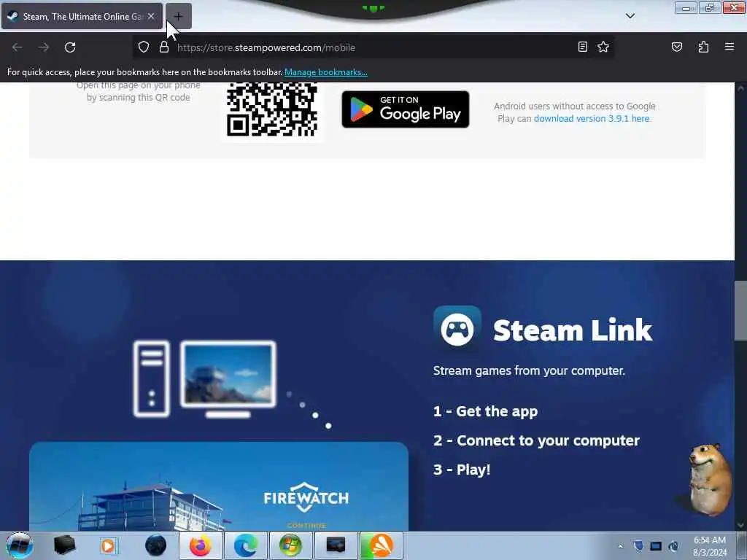Click step '1 - Get the app'
This screenshot has height=560, width=747.
pyautogui.click(x=485, y=411)
